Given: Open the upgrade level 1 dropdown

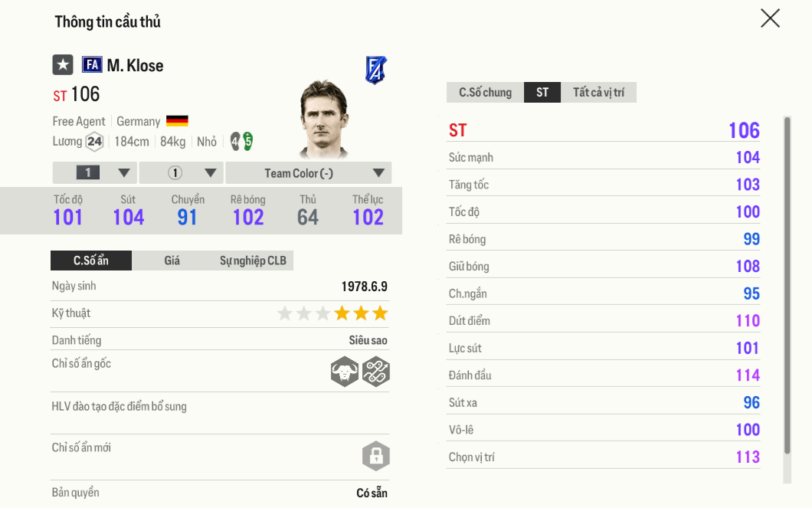Looking at the screenshot, I should click(95, 173).
